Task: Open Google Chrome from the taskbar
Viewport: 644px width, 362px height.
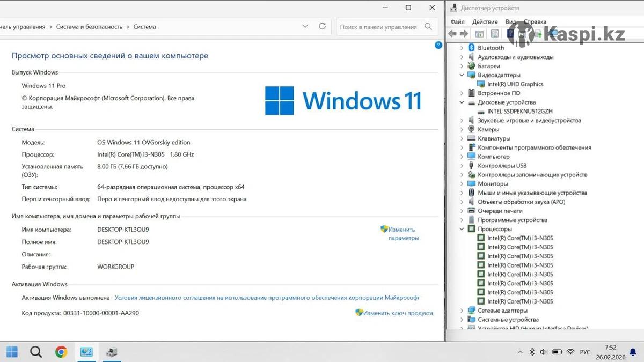Action: [x=61, y=352]
